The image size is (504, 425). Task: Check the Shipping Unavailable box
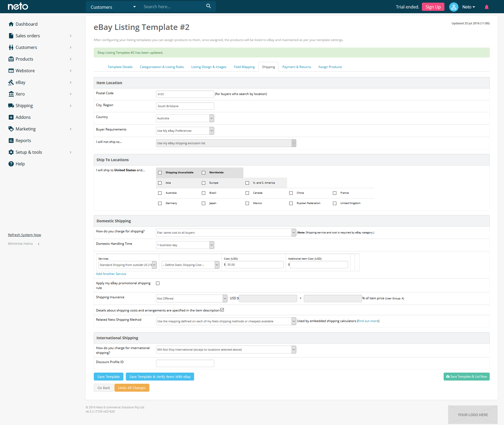[160, 173]
